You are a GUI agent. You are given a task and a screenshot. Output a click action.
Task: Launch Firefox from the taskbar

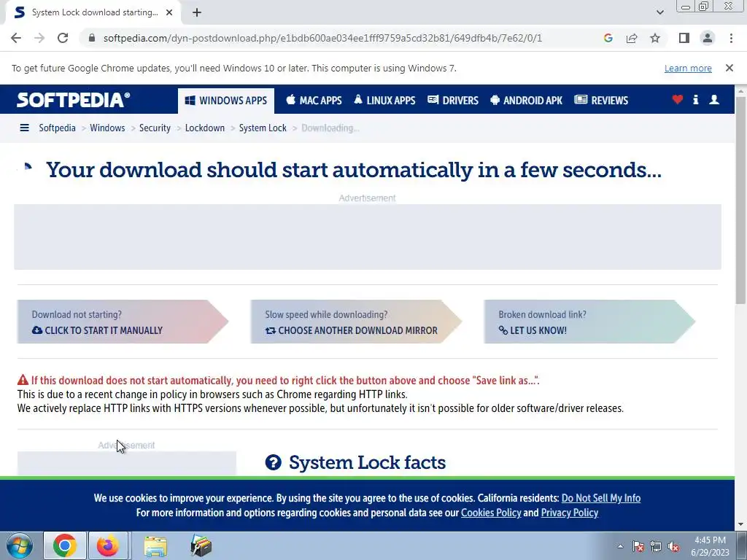[x=108, y=545]
